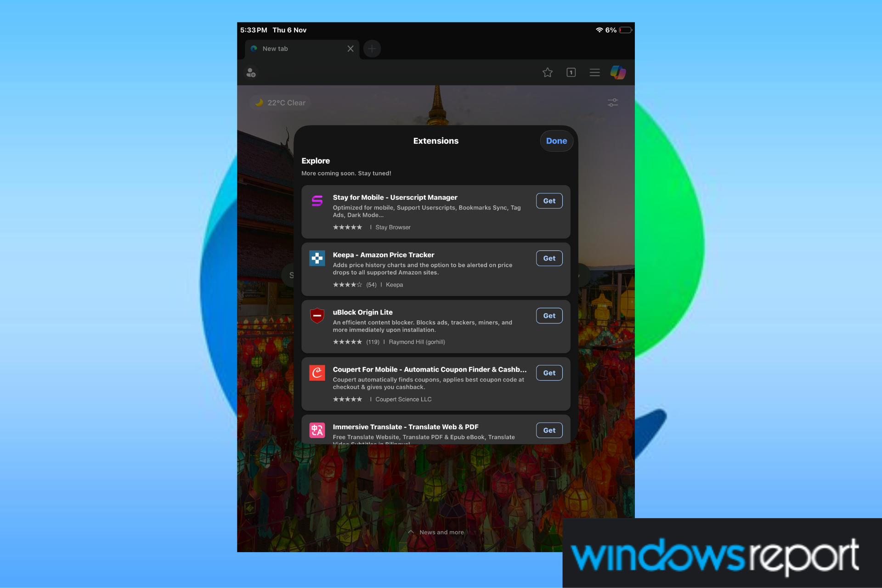Screen dimensions: 882x588
Task: Select the New tab browser tab
Action: pos(294,48)
